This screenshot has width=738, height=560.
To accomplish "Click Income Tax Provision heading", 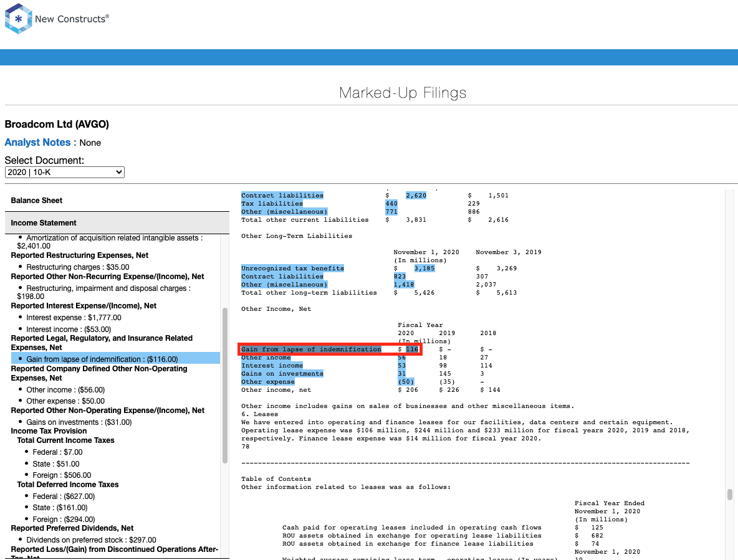I will [49, 431].
